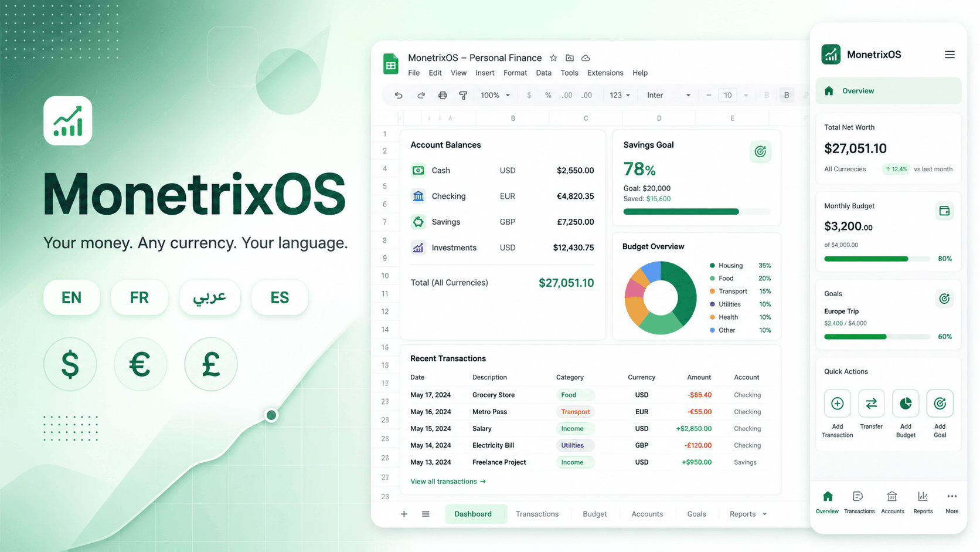Select the FR language pill
The image size is (980, 552).
(x=139, y=297)
